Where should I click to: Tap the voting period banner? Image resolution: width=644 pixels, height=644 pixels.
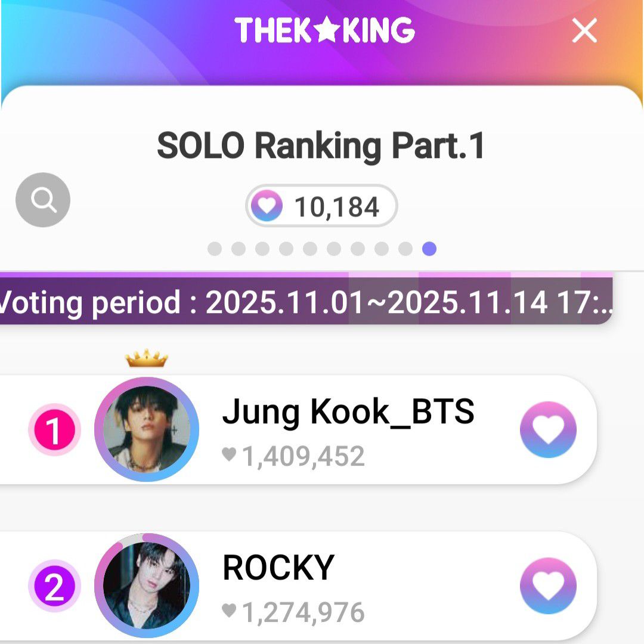coord(305,302)
